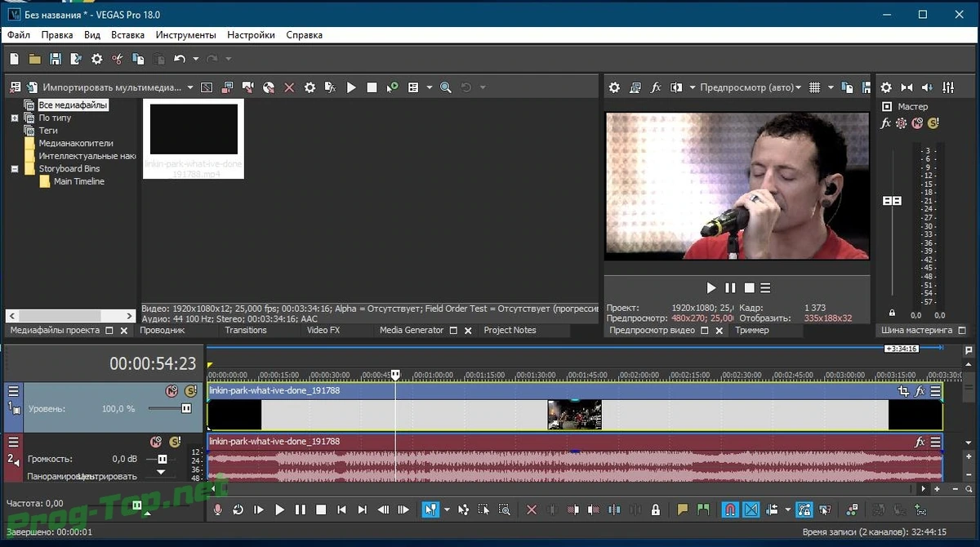Image resolution: width=980 pixels, height=547 pixels.
Task: Cut selection with the scissors icon
Action: pos(118,59)
